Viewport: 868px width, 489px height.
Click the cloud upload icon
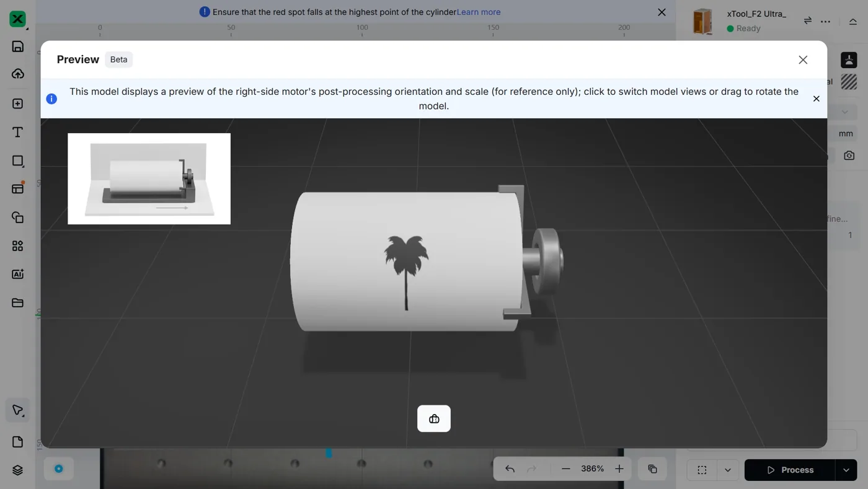pyautogui.click(x=18, y=74)
